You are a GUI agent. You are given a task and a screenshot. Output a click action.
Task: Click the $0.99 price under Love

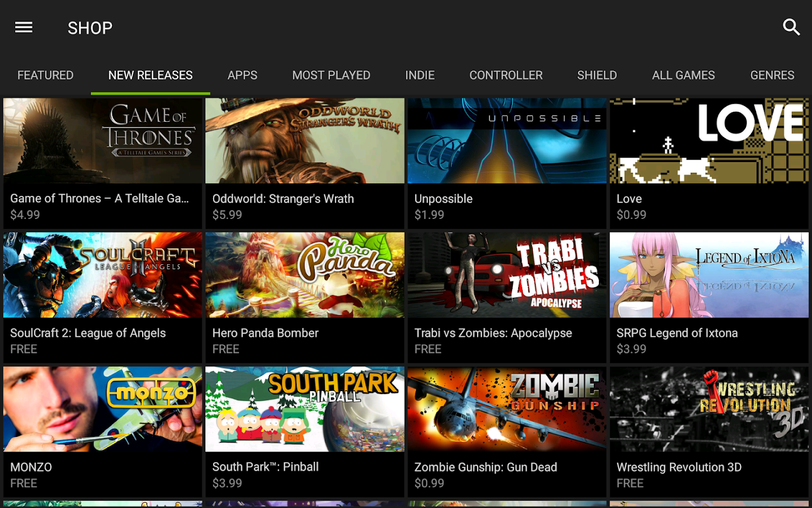coord(632,214)
